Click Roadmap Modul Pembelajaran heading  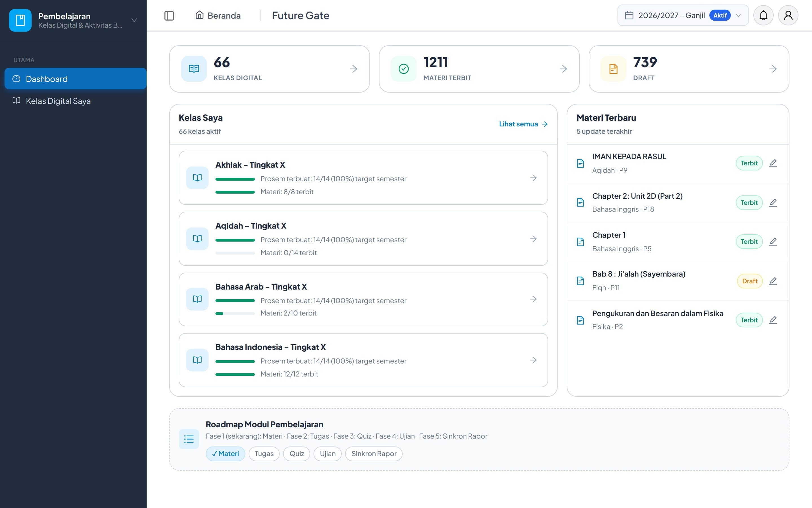pos(264,424)
